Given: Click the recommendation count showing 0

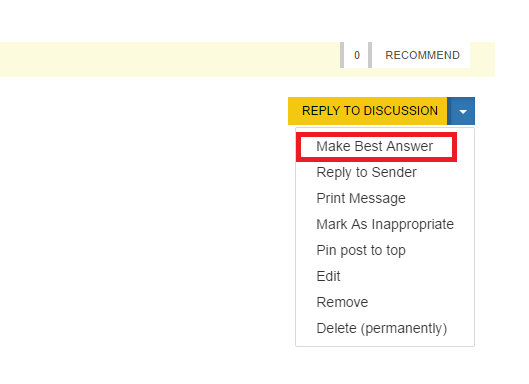Looking at the screenshot, I should (x=357, y=55).
